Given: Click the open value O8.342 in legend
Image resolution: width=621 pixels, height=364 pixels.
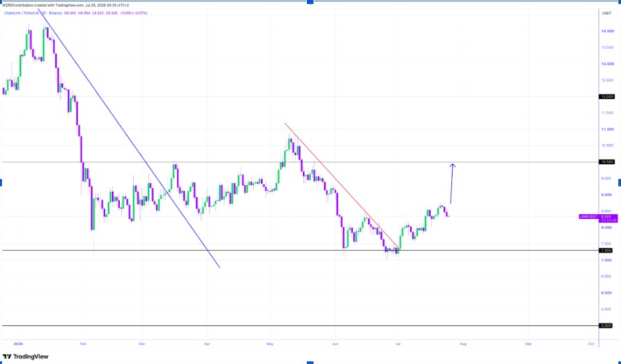Looking at the screenshot, I should point(70,13).
